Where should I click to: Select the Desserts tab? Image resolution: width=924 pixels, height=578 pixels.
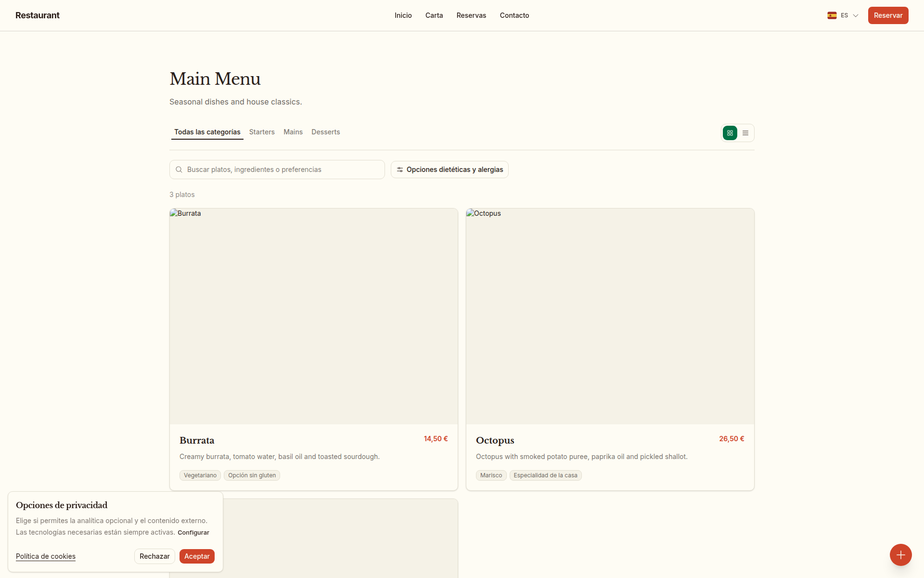coord(326,132)
